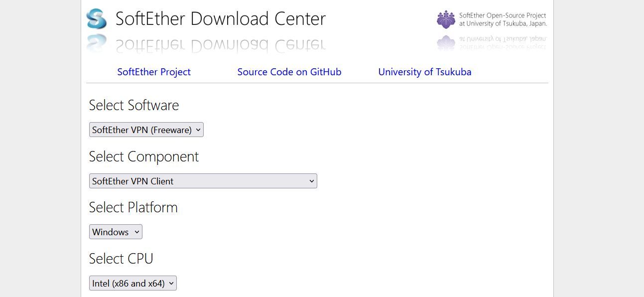The image size is (644, 297).
Task: Open the University of Tsukuba link
Action: pyautogui.click(x=424, y=72)
